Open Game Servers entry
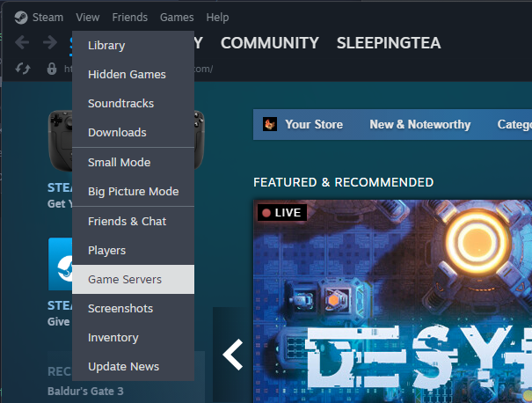Image resolution: width=532 pixels, height=403 pixels. (x=134, y=280)
